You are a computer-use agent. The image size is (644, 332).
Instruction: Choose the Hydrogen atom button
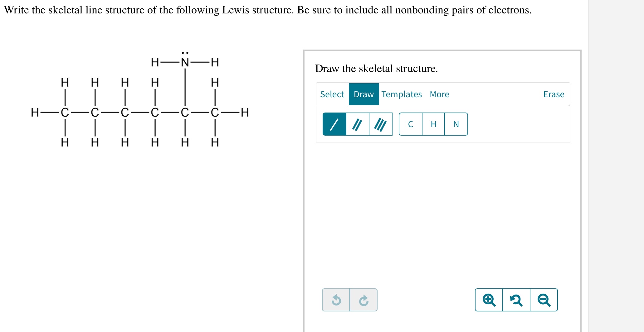[x=433, y=124]
